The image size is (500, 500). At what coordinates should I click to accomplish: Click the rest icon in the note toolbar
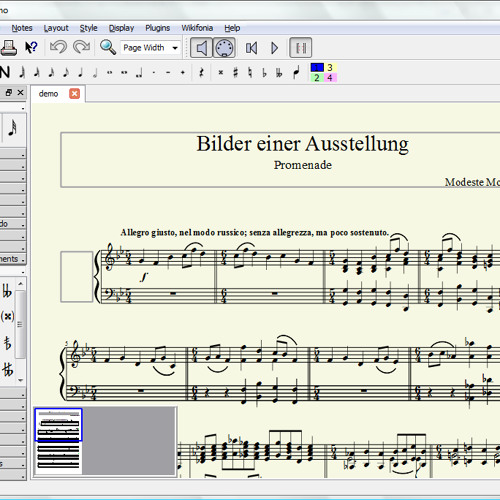[201, 72]
